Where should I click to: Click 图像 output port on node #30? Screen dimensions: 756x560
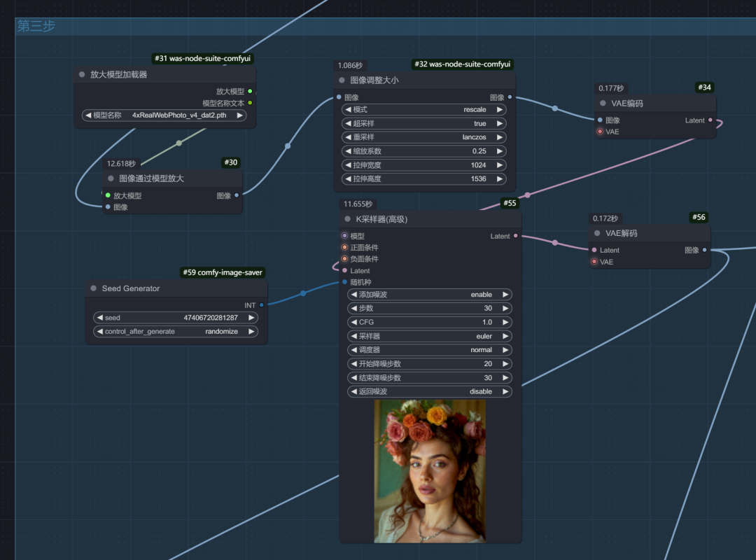point(237,195)
